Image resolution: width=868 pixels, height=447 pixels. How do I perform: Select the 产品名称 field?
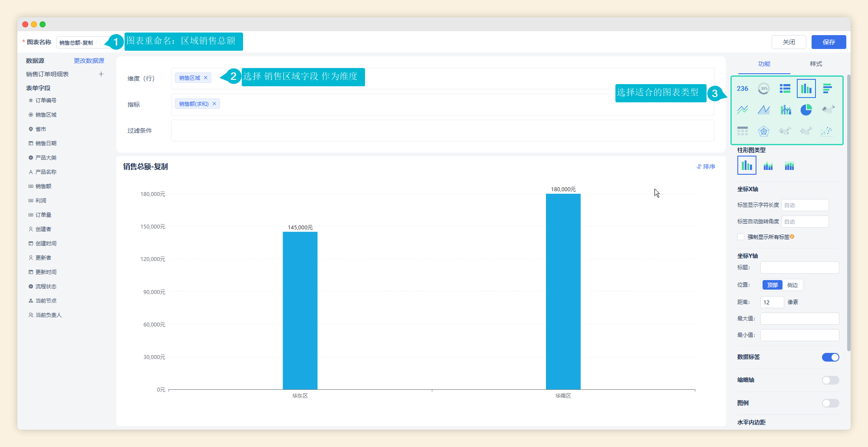(x=43, y=172)
